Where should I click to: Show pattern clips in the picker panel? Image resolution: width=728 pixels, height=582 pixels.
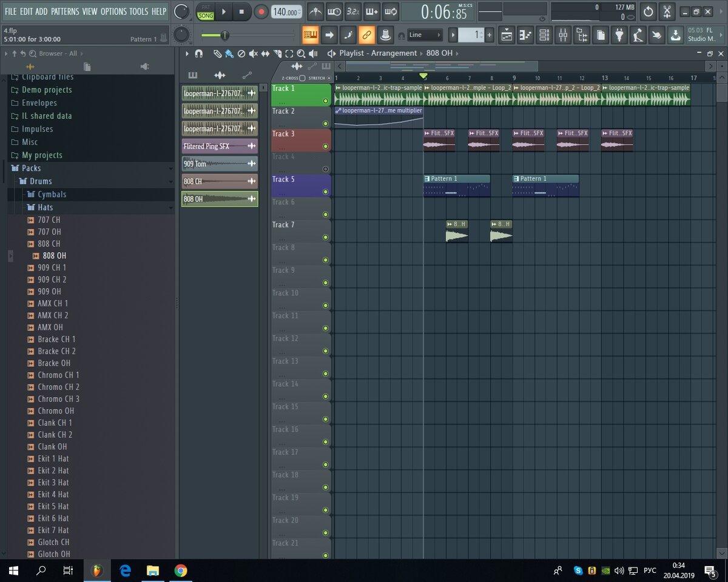pos(193,75)
